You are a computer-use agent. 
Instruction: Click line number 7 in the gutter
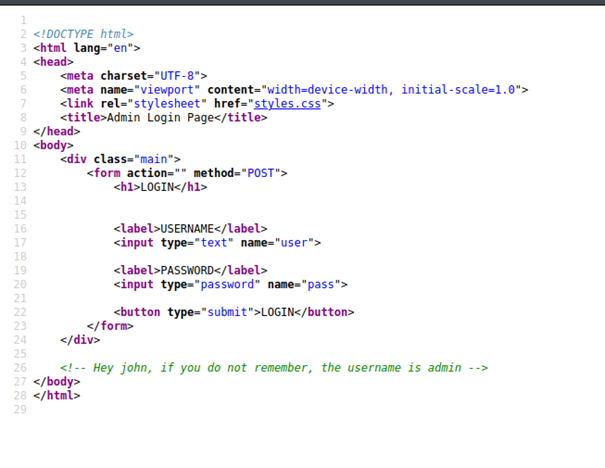tap(23, 103)
